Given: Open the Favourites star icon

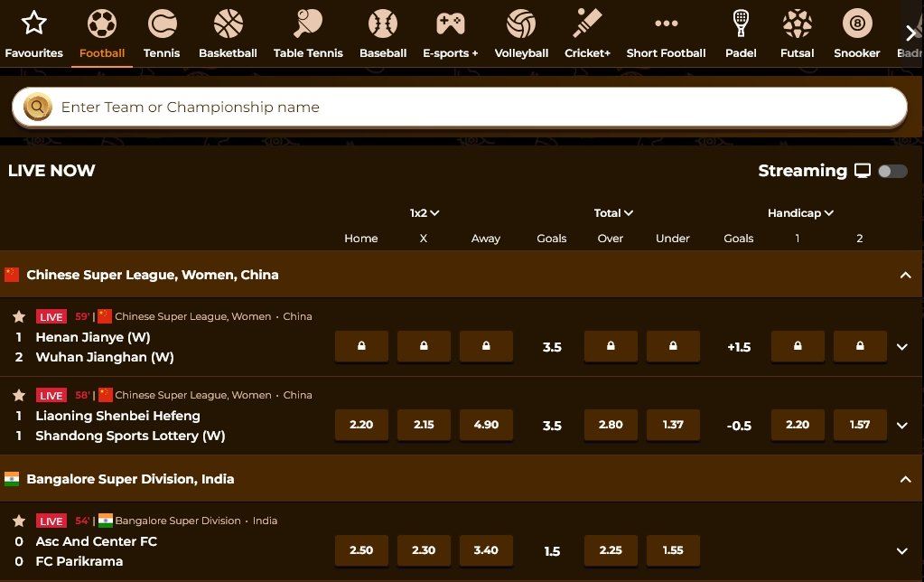Looking at the screenshot, I should (x=33, y=23).
